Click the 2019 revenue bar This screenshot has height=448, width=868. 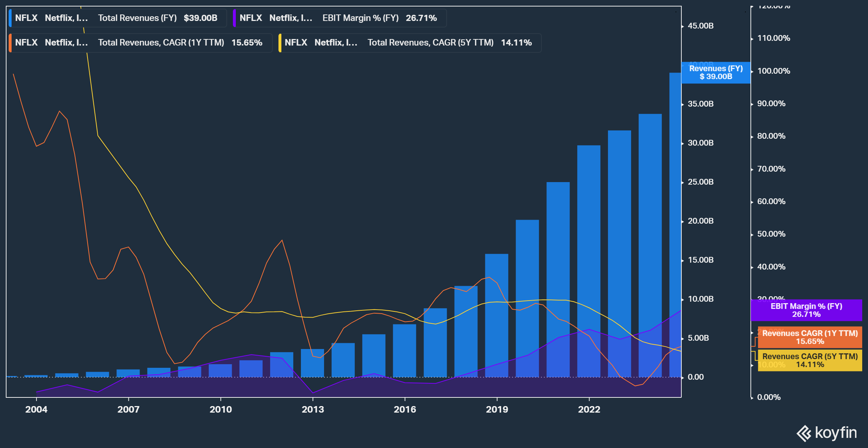(x=497, y=315)
